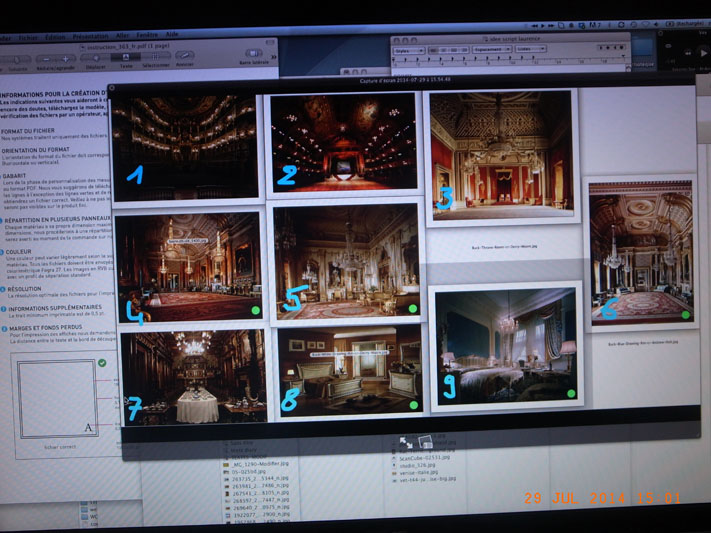The width and height of the screenshot is (711, 533).
Task: Click the green dot on thumbnail 6
Action: (686, 314)
